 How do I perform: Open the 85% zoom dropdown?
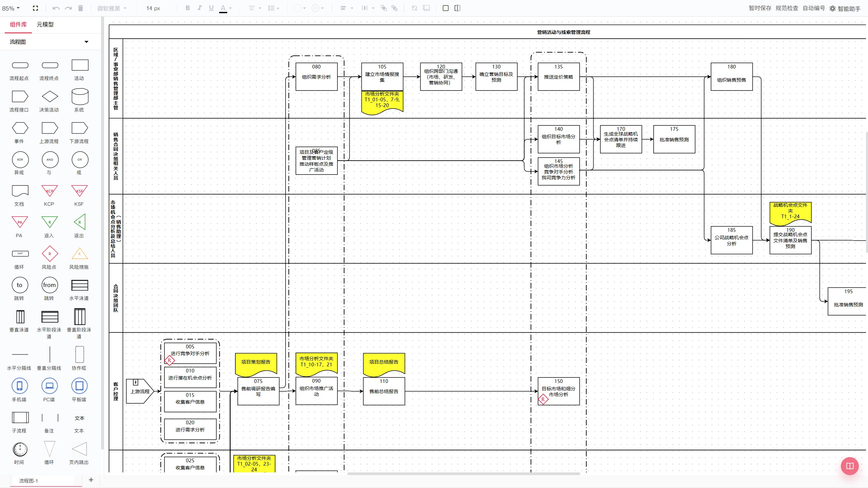click(11, 8)
